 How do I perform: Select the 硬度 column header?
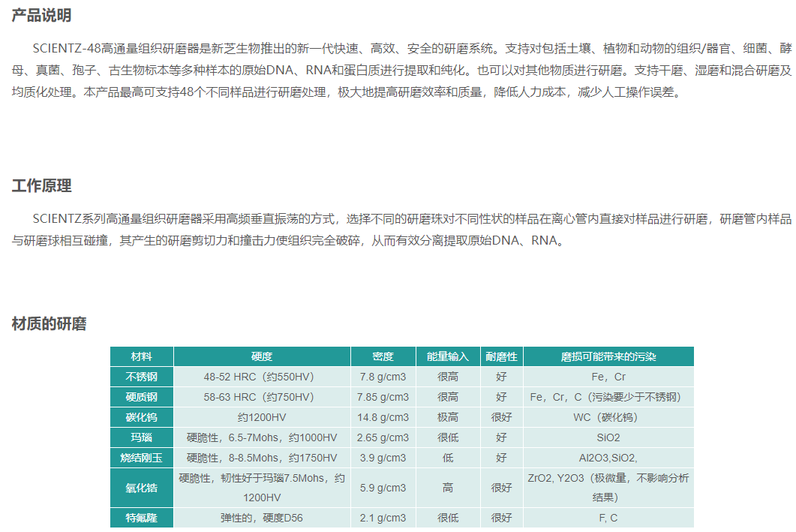pos(262,356)
